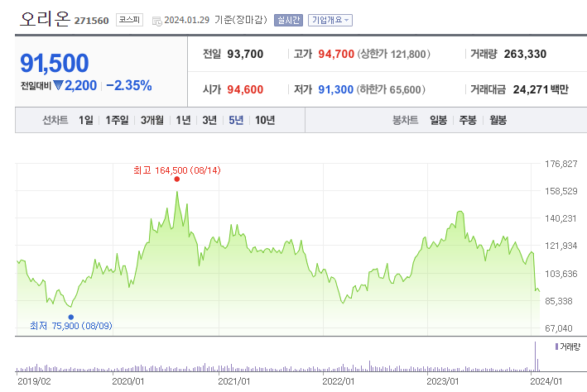Click the 코스피 market label

129,20
